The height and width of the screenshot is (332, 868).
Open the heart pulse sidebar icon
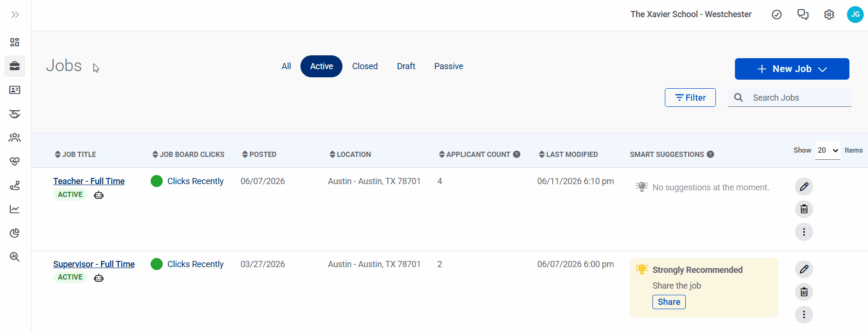15,161
